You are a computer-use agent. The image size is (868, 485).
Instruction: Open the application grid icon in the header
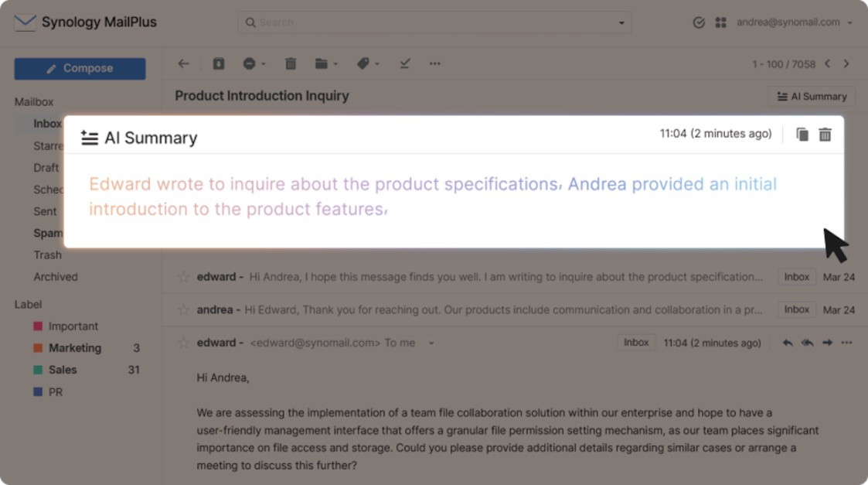720,22
